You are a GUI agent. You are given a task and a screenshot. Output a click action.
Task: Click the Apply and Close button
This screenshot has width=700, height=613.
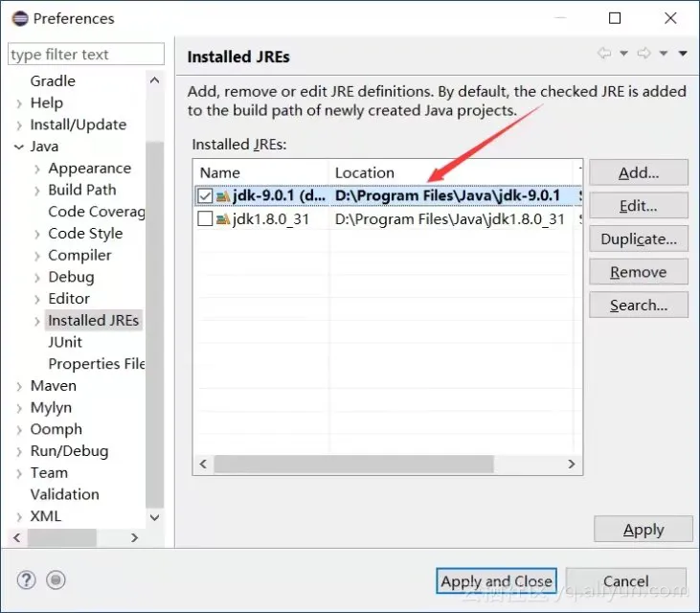496,580
